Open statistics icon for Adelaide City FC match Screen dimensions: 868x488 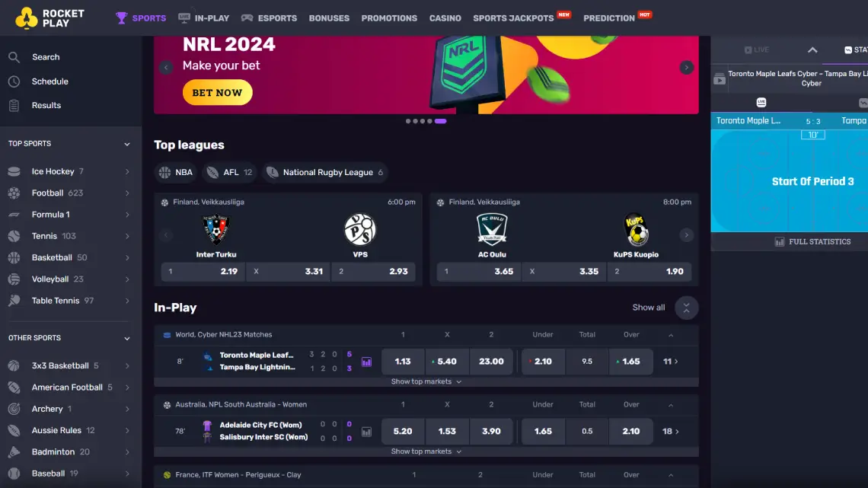pos(366,432)
